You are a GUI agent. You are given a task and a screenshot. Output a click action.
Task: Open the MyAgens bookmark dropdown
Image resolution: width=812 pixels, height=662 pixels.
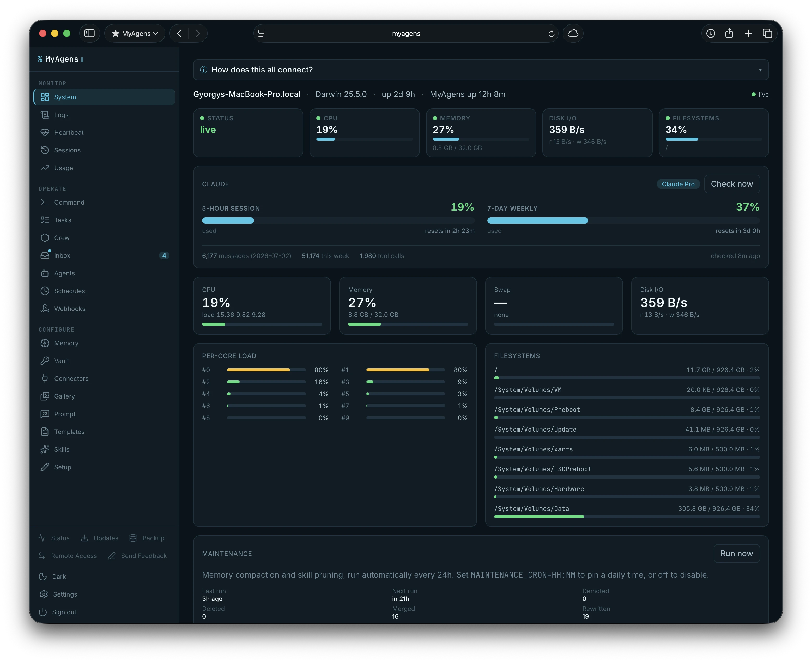(x=135, y=33)
